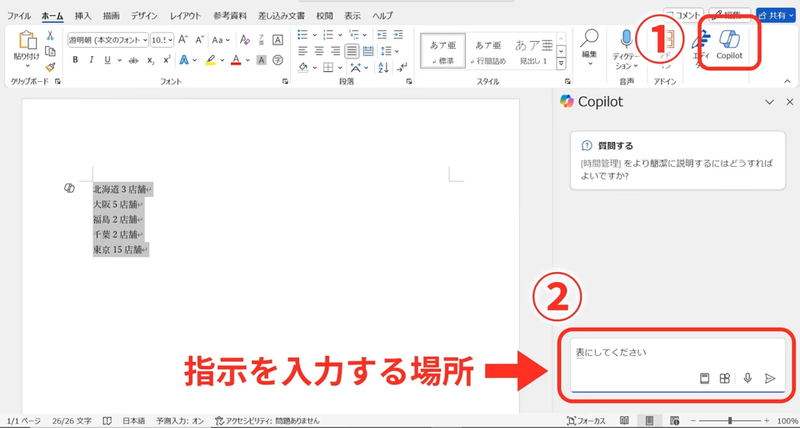Open the editing search magnifier
Screen dimensions: 800x428
(590, 38)
